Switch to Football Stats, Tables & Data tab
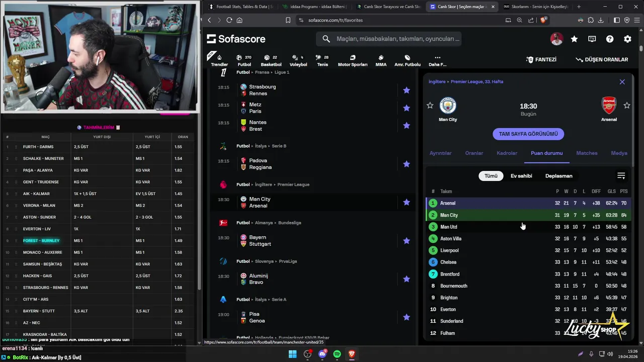 click(241, 7)
